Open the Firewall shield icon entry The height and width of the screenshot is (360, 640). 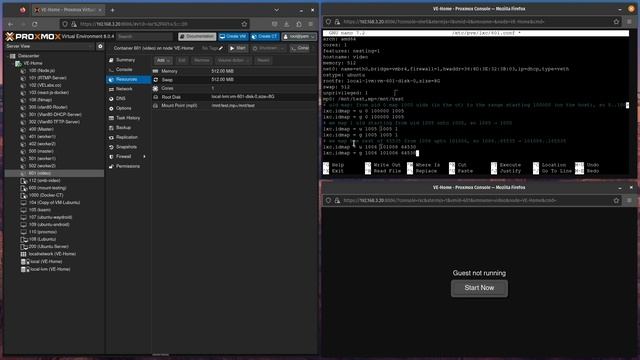coord(111,156)
